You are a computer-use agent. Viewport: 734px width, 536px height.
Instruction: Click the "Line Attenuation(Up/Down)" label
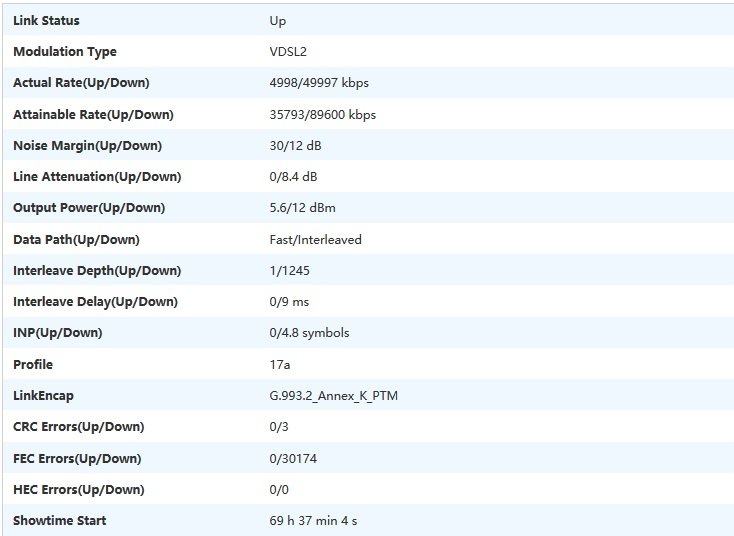97,176
